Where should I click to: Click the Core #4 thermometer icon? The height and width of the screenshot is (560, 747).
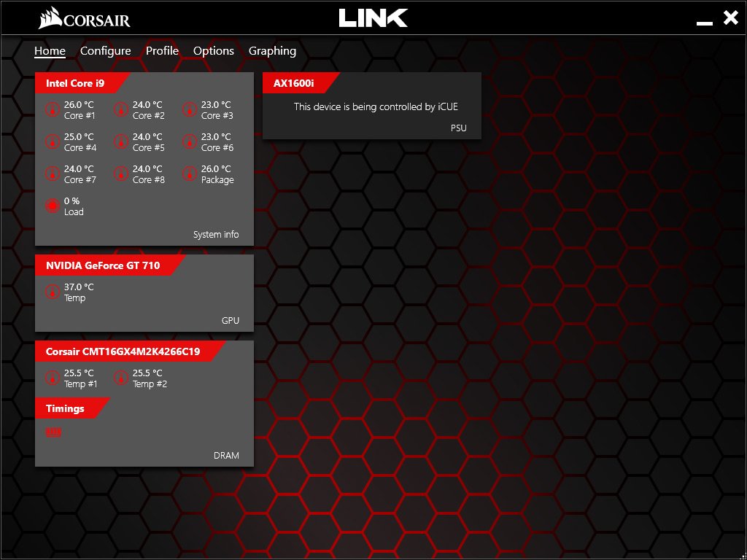53,141
